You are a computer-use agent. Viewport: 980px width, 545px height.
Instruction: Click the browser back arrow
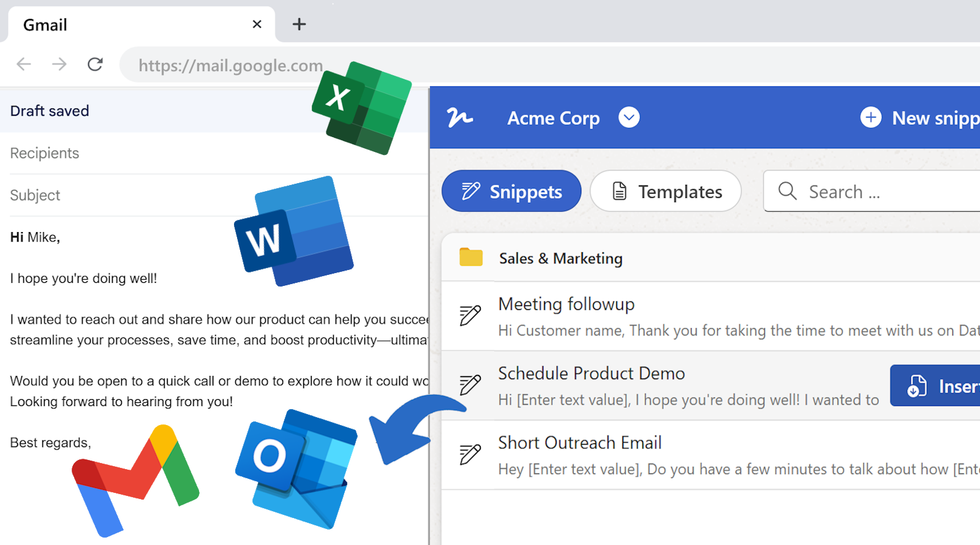(x=24, y=64)
